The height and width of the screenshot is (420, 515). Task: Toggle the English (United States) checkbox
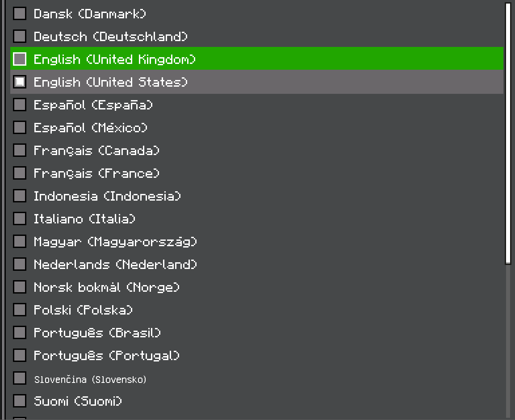tap(20, 82)
